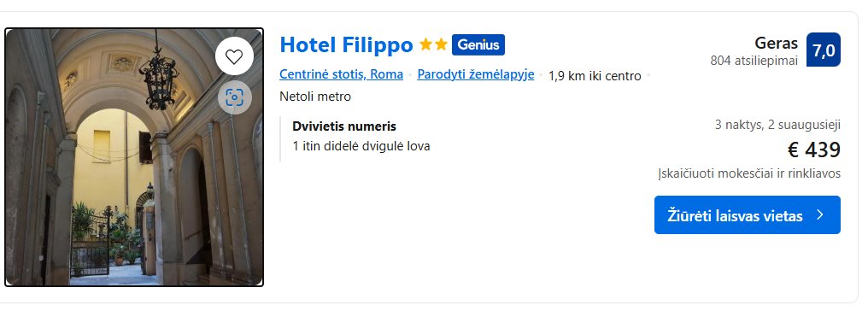Screen dimensions: 868x311
Task: Click the 1,9 km iki centro distance
Action: [595, 76]
